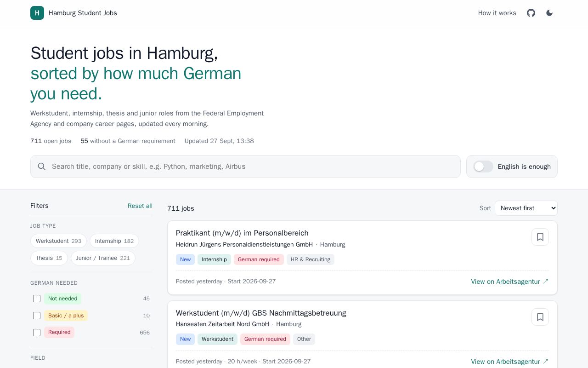This screenshot has width=588, height=368.
Task: Enable the English is enough switch
Action: click(x=483, y=167)
